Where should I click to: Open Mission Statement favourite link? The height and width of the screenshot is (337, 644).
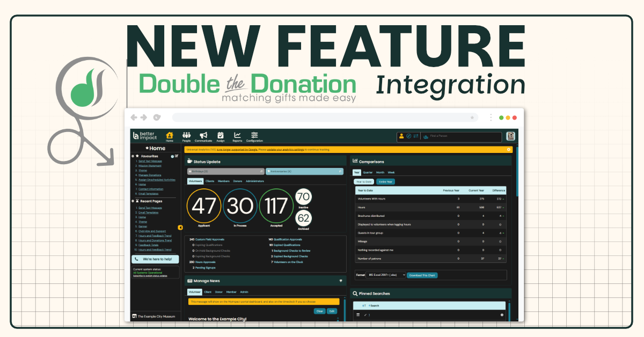click(x=150, y=166)
